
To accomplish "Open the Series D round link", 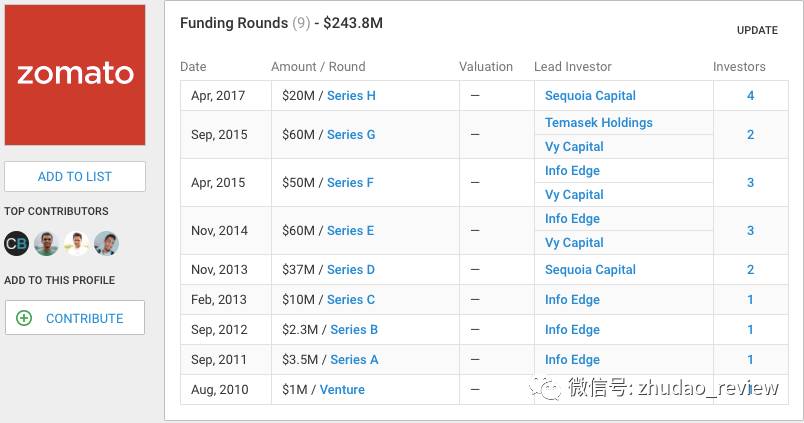I will (x=351, y=270).
